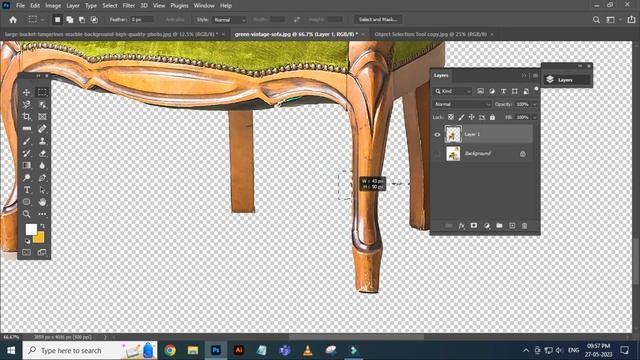Viewport: 640px width, 360px height.
Task: Open the Search icon at top right
Action: pos(596,20)
